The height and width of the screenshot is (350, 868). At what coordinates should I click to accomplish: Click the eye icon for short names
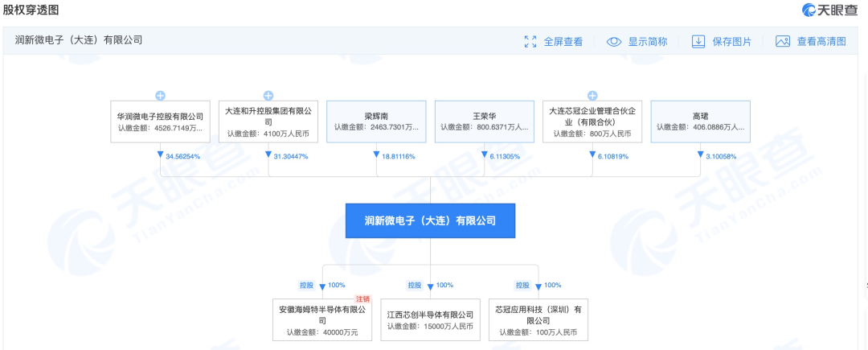(x=614, y=42)
